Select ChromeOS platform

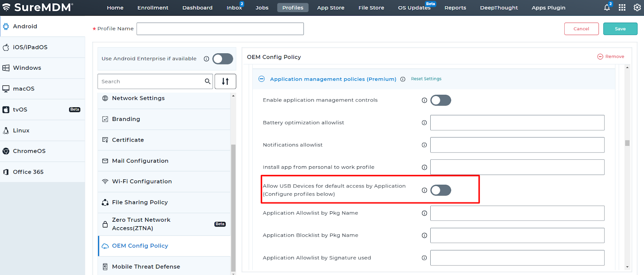coord(42,151)
